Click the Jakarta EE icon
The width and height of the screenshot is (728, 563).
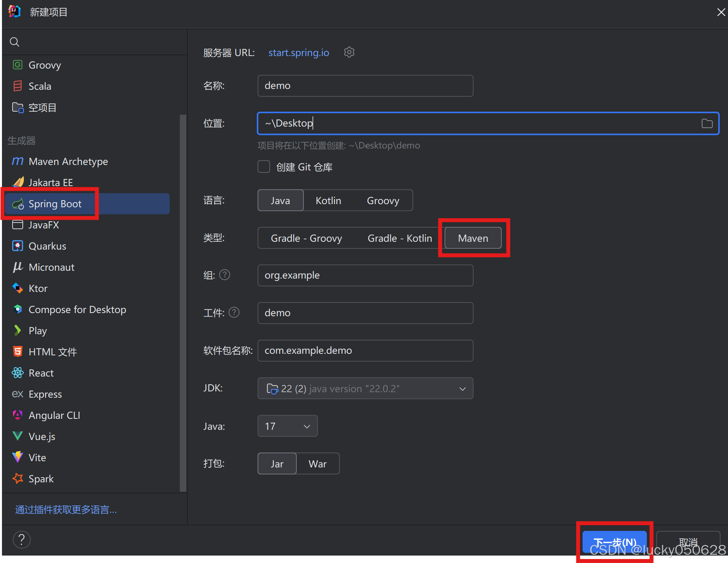point(18,182)
